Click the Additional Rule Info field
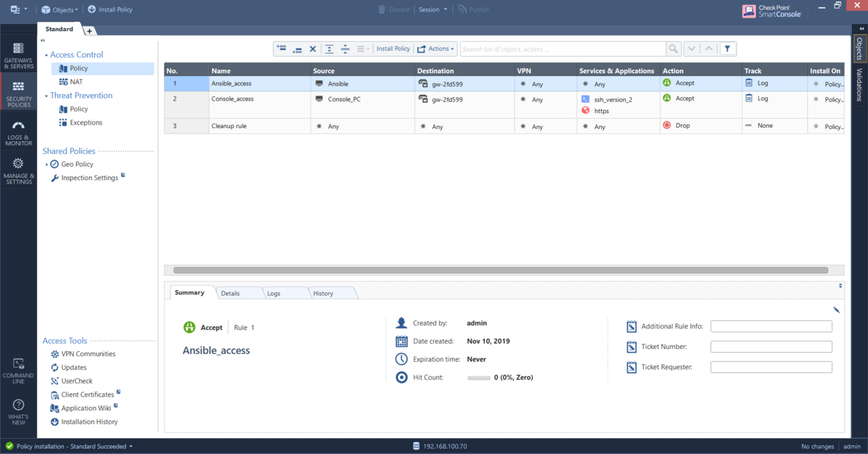 click(771, 327)
